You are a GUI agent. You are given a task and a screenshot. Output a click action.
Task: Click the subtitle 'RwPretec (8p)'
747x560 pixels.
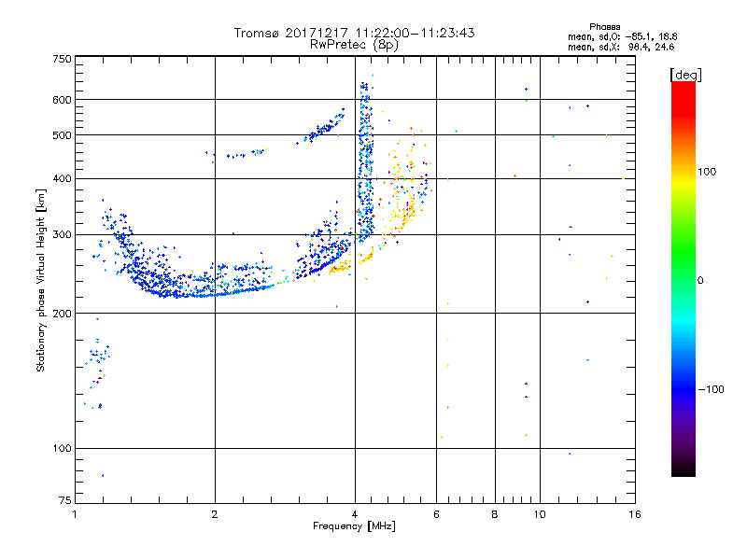[354, 45]
